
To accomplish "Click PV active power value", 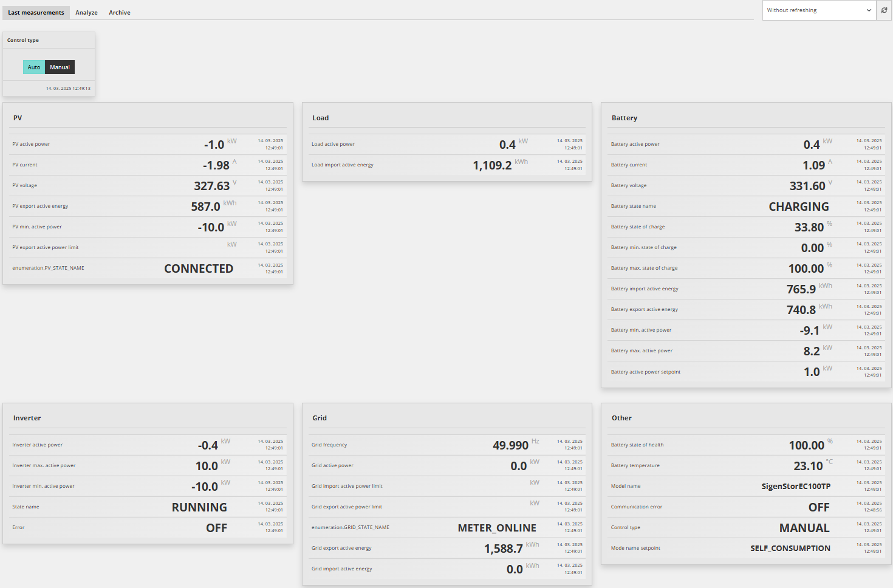I will [x=214, y=145].
